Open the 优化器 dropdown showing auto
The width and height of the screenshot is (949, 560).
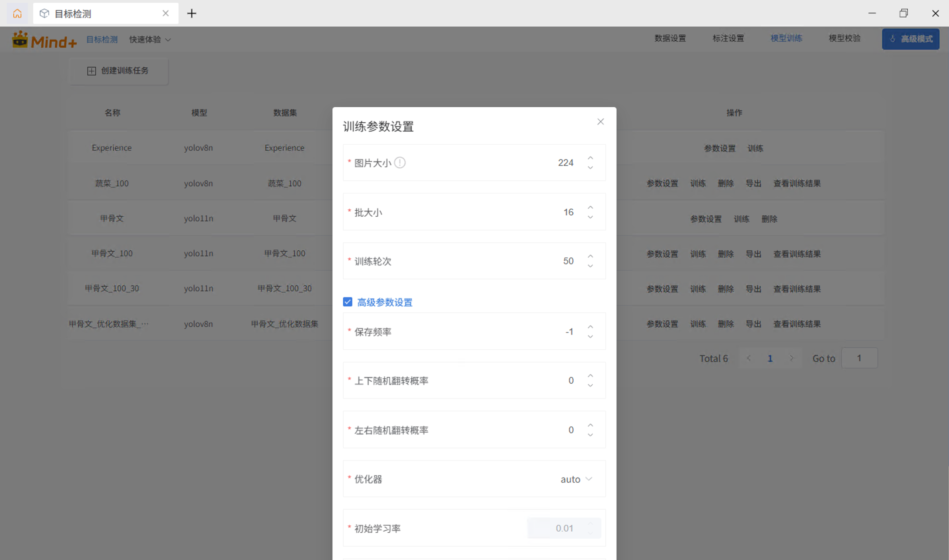tap(576, 479)
